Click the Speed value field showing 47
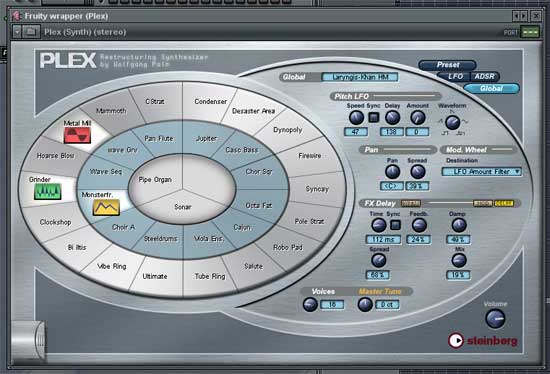The height and width of the screenshot is (374, 550). [356, 132]
